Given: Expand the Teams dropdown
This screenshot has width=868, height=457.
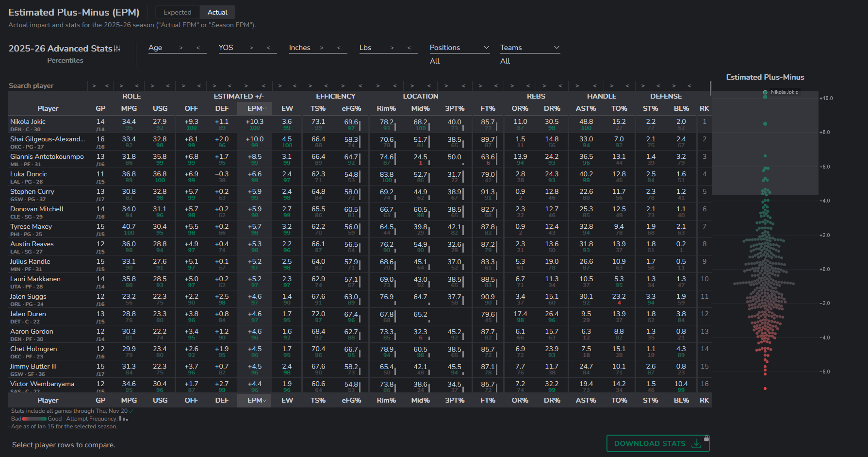Looking at the screenshot, I should [x=529, y=48].
